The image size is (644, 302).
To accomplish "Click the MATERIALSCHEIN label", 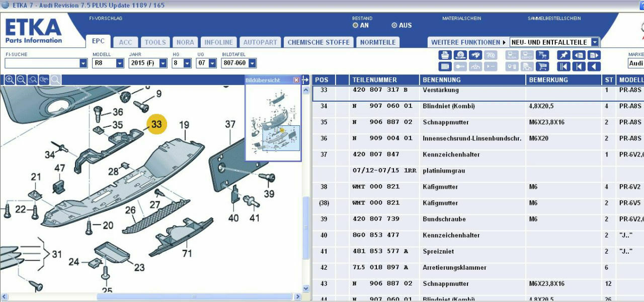I will coord(461,19).
